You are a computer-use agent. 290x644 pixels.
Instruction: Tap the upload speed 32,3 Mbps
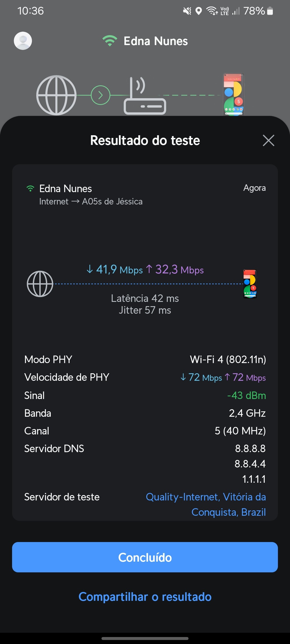175,269
